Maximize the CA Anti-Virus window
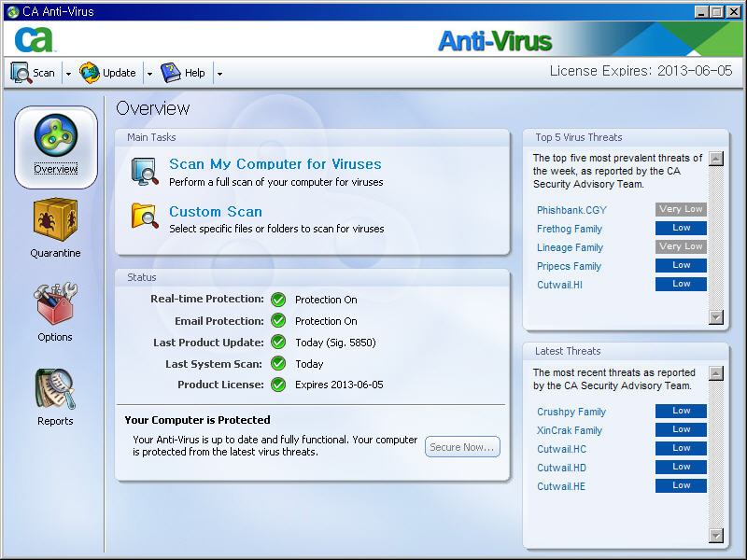This screenshot has height=560, width=747. pos(716,12)
